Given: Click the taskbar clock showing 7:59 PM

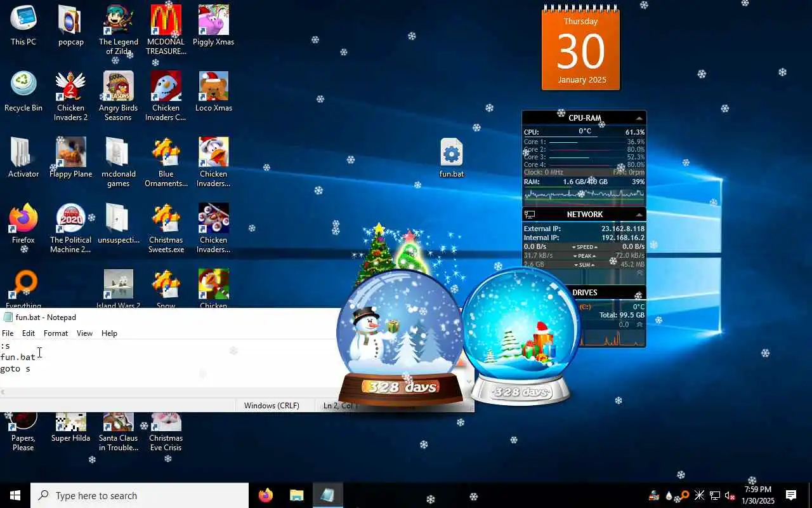Looking at the screenshot, I should [758, 495].
